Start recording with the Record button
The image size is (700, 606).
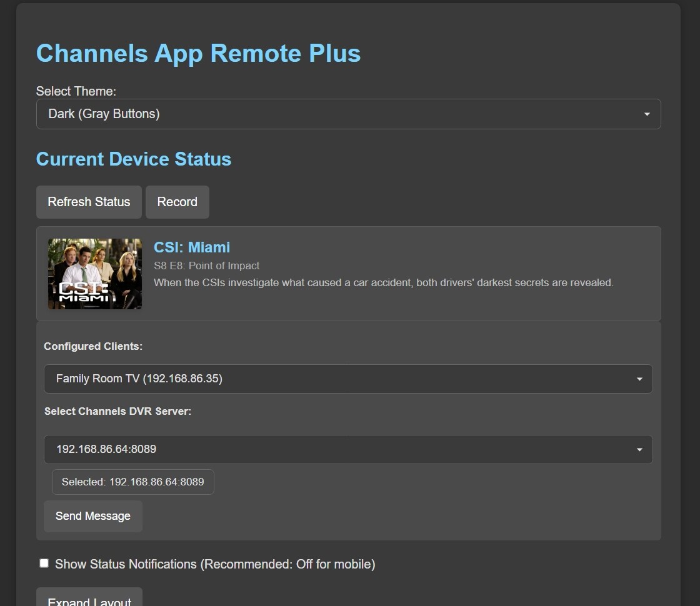coord(177,202)
